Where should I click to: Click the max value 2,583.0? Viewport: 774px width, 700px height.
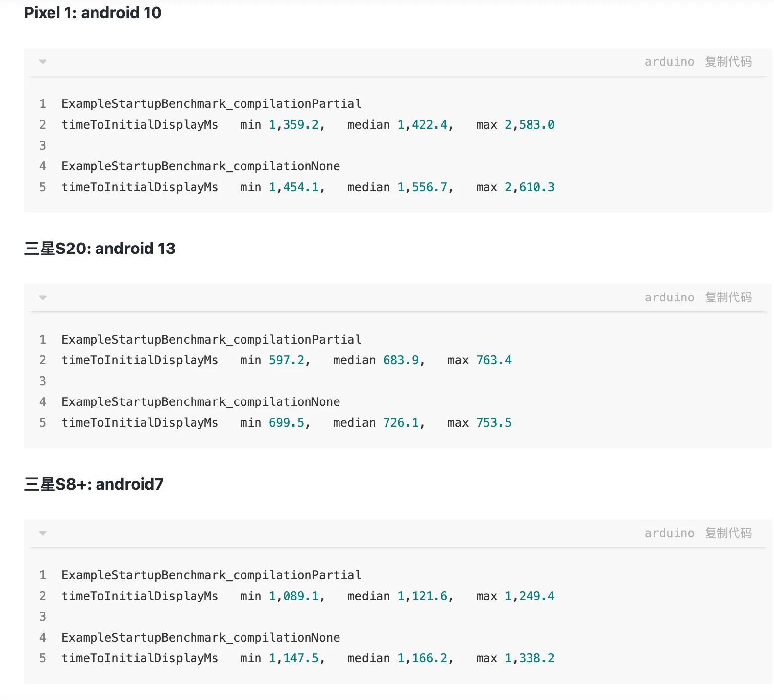click(x=529, y=125)
